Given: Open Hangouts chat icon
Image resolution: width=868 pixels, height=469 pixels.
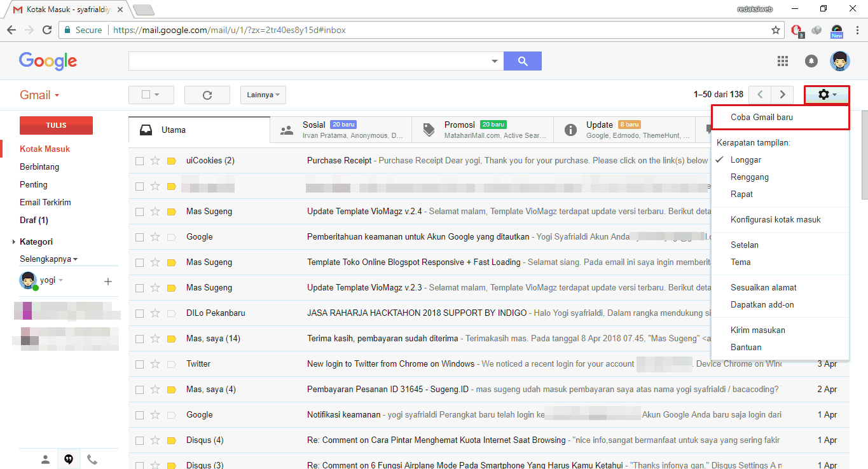Looking at the screenshot, I should click(69, 459).
